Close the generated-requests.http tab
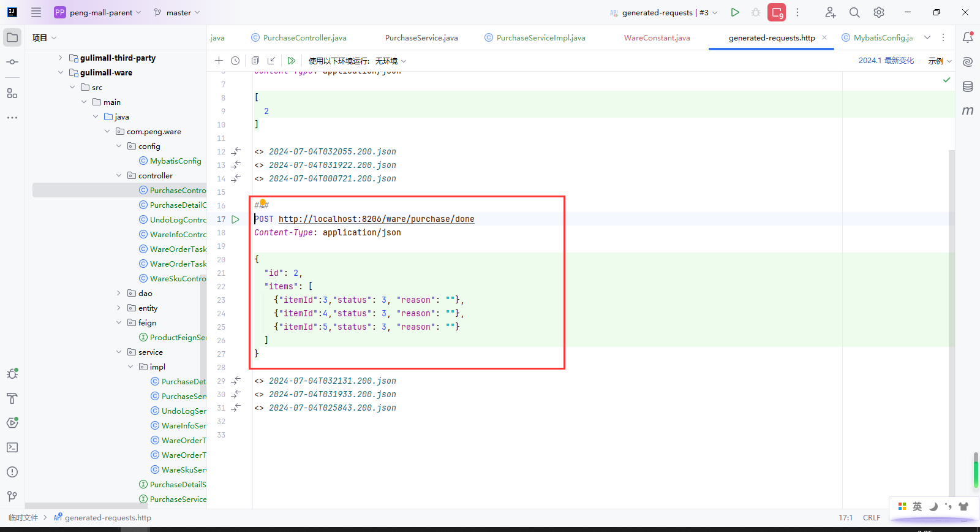980x532 pixels. coord(824,37)
